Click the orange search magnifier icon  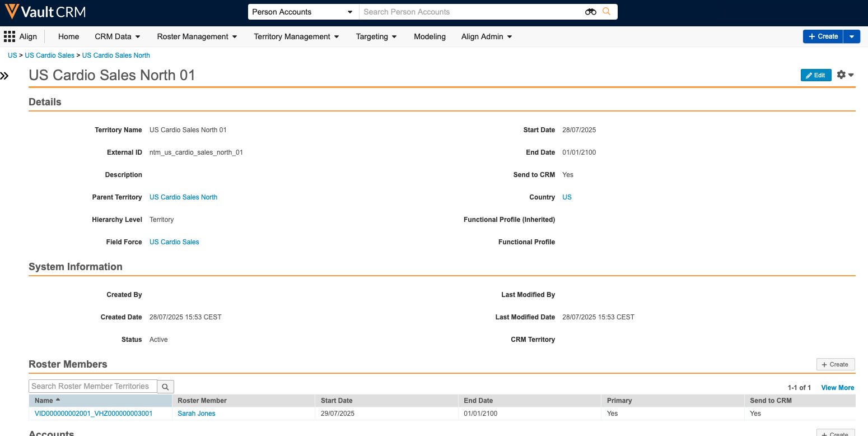606,12
